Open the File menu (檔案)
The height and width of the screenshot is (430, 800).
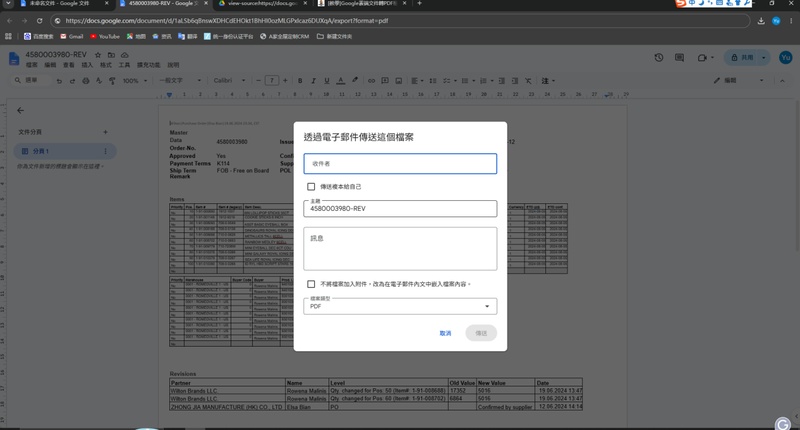coord(32,65)
